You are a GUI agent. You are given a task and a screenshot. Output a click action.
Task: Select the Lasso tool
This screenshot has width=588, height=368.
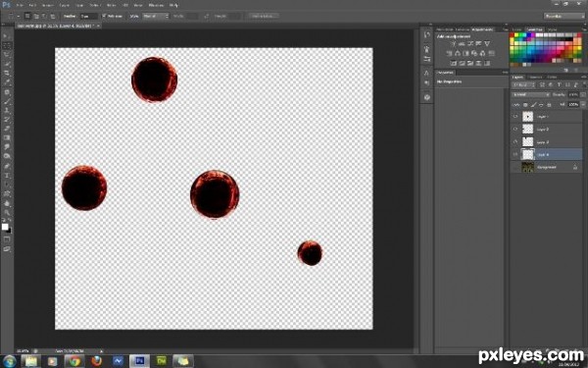pyautogui.click(x=7, y=55)
